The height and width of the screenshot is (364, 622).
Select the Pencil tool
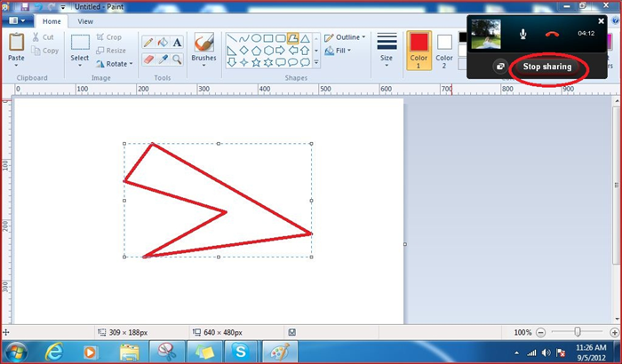click(148, 42)
